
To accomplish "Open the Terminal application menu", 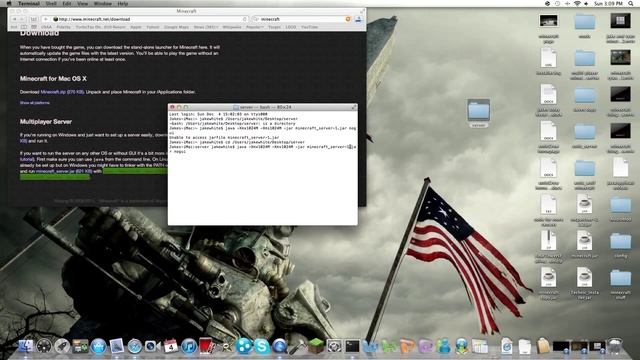I will (29, 3).
